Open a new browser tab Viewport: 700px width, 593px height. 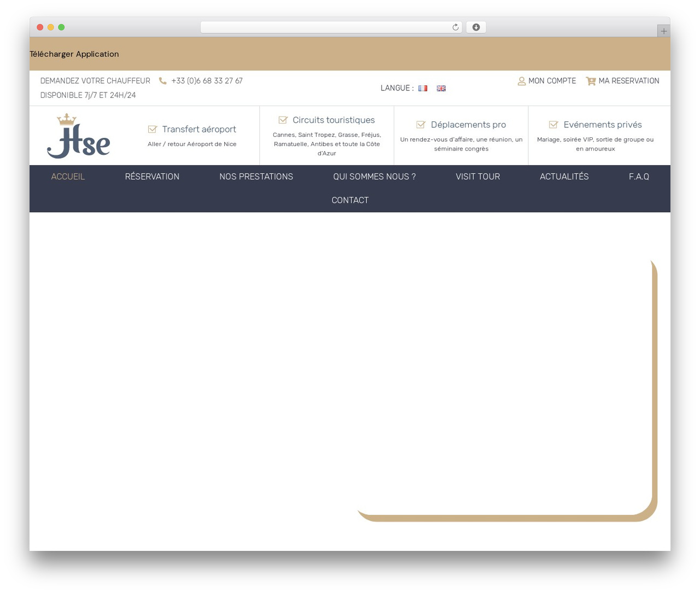pyautogui.click(x=663, y=31)
